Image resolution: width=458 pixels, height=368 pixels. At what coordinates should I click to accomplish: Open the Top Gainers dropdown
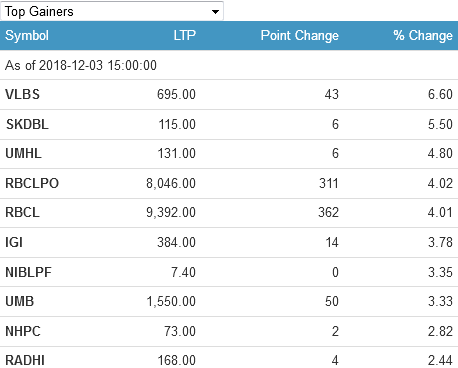pos(112,11)
